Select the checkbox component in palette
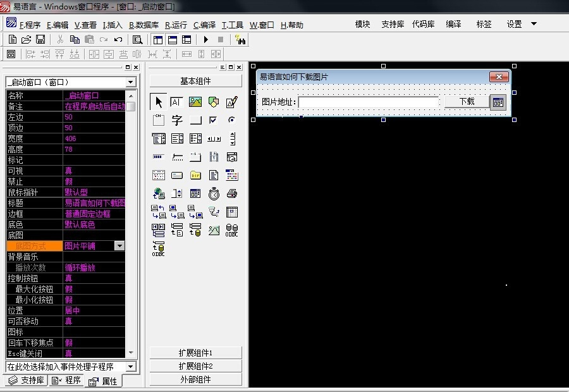This screenshot has height=392, width=569. pyautogui.click(x=214, y=120)
